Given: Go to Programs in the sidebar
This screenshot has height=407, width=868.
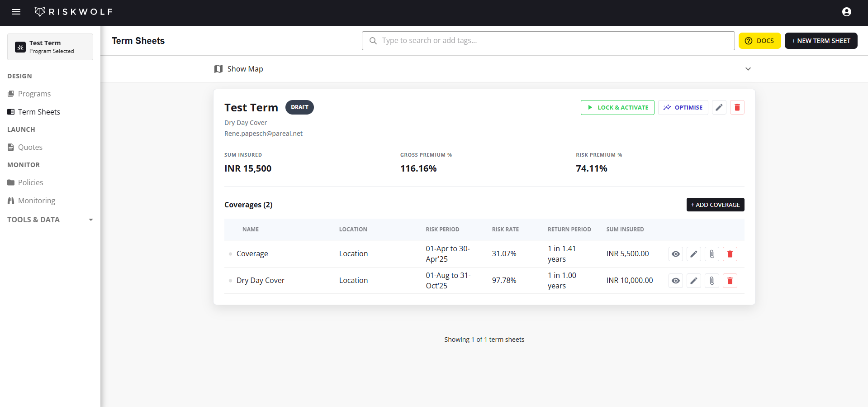Looking at the screenshot, I should click(34, 94).
